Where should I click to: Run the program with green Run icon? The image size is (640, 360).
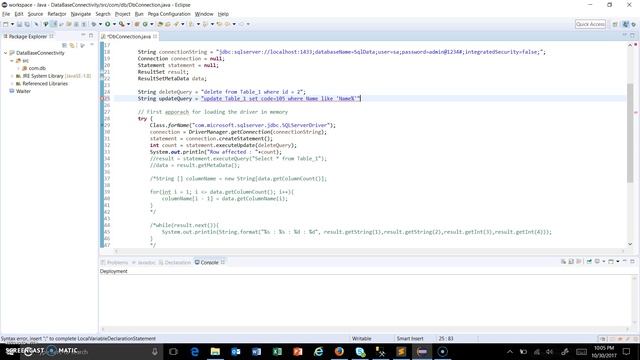pyautogui.click(x=107, y=24)
